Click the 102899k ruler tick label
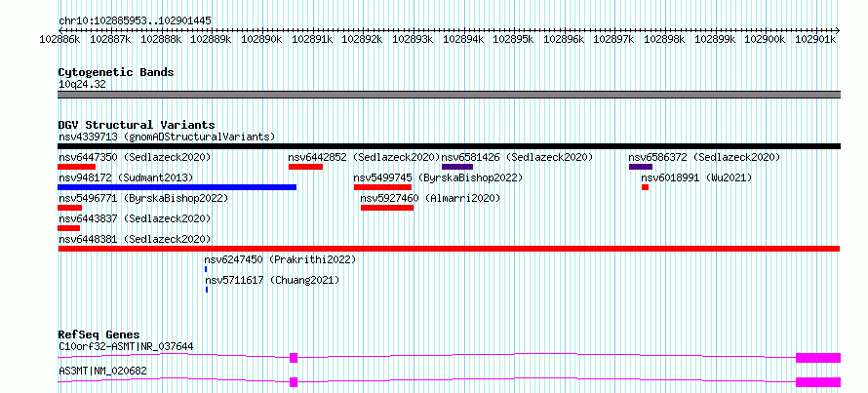The height and width of the screenshot is (393, 868). point(715,39)
